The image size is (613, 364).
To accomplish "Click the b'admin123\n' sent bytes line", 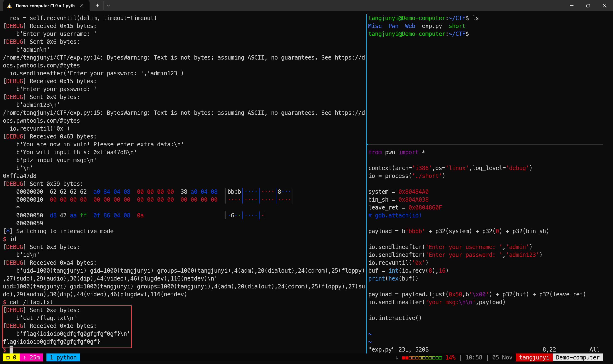I will pos(38,105).
